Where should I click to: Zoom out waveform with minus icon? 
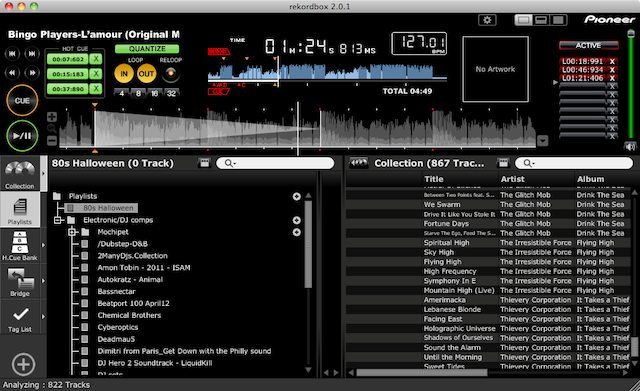pyautogui.click(x=52, y=141)
